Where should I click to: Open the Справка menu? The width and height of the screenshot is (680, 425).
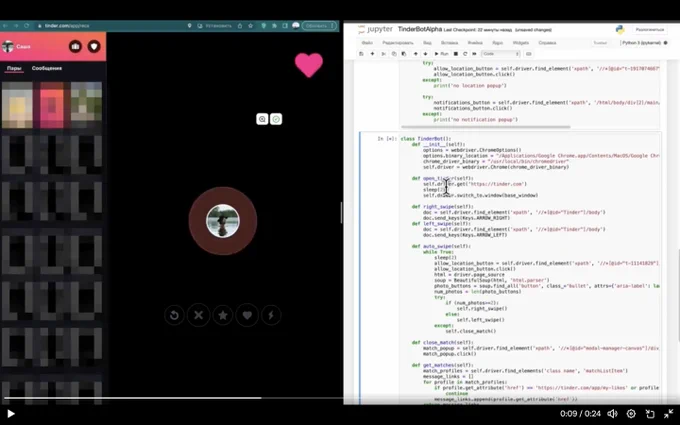[547, 43]
